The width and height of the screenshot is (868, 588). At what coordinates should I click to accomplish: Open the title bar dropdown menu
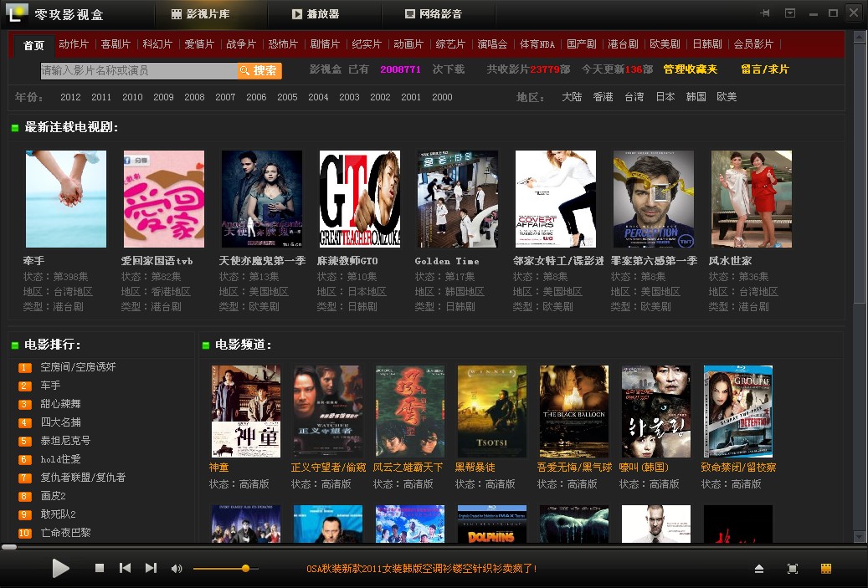click(790, 13)
